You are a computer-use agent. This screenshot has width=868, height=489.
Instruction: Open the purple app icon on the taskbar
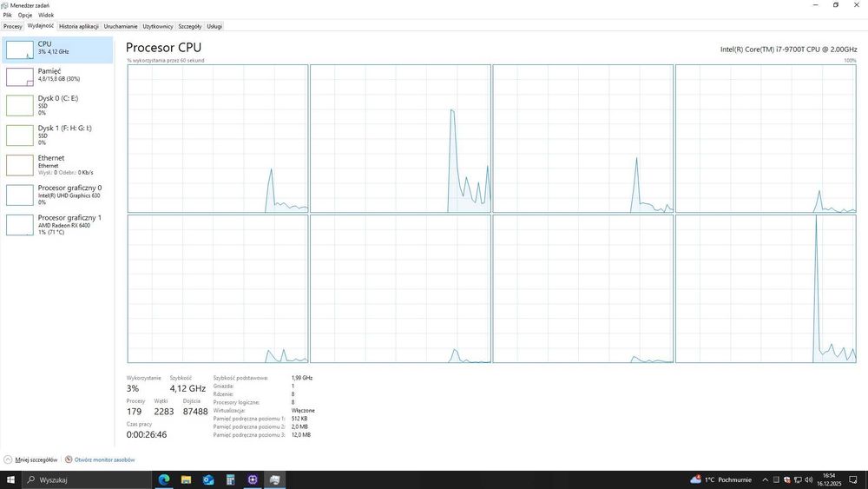[x=253, y=479]
